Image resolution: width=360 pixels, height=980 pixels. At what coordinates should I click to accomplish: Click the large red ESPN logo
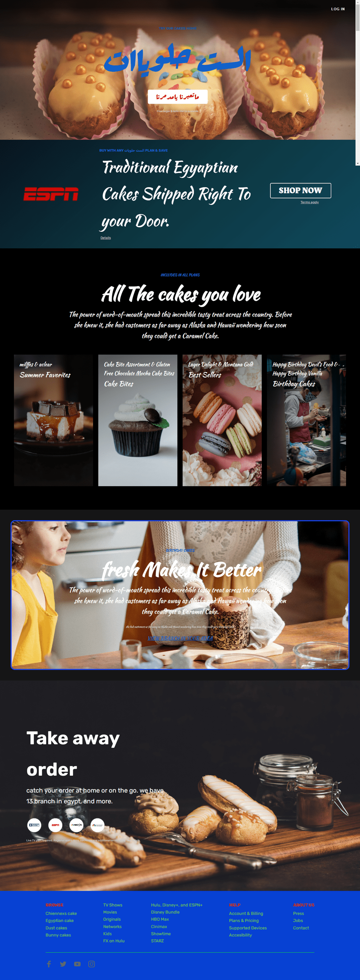51,194
